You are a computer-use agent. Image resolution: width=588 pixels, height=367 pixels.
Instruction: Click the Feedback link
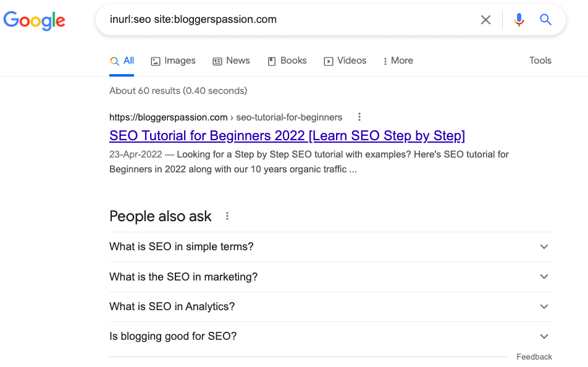click(x=534, y=356)
